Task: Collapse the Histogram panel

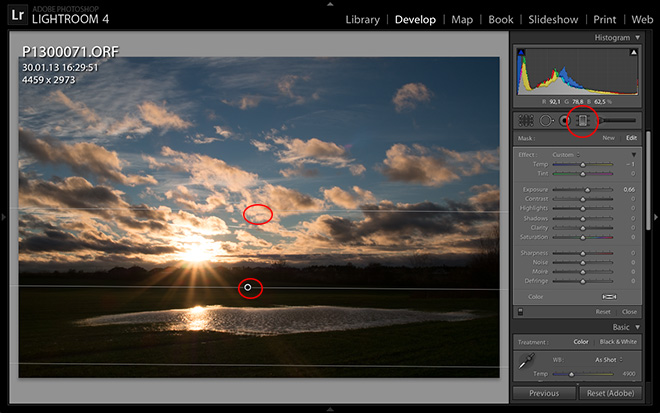Action: pyautogui.click(x=638, y=37)
